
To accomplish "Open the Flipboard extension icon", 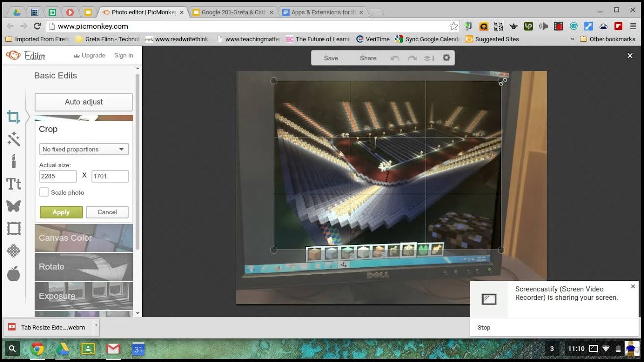I will coord(618,26).
